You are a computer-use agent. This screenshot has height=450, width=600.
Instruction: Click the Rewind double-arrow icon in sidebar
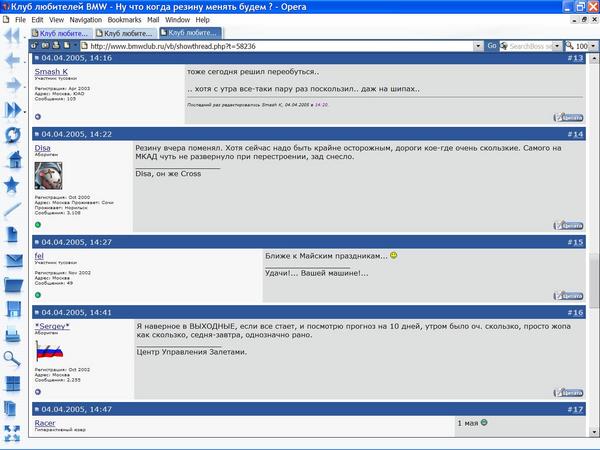point(12,36)
